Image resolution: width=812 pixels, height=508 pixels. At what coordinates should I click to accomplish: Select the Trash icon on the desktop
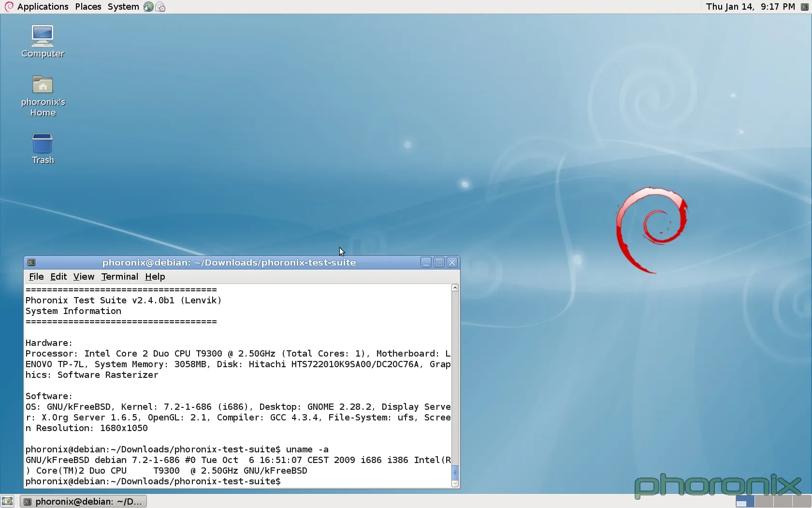(x=43, y=149)
